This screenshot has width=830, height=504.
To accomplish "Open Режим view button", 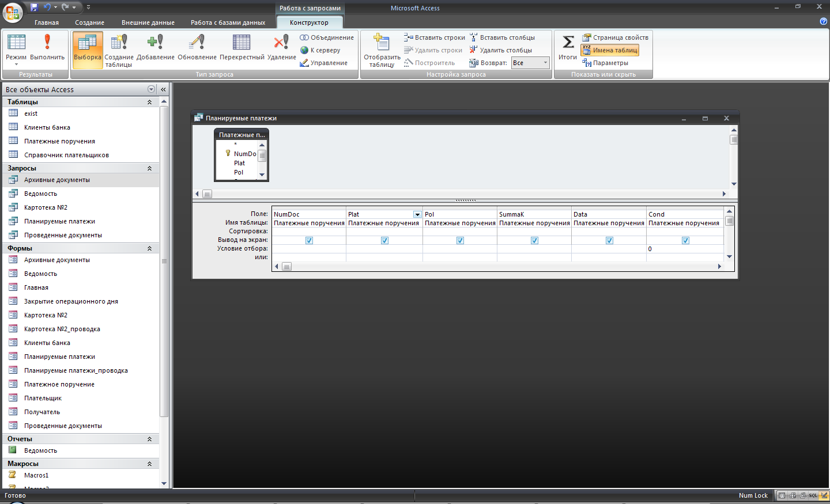I will [x=16, y=50].
